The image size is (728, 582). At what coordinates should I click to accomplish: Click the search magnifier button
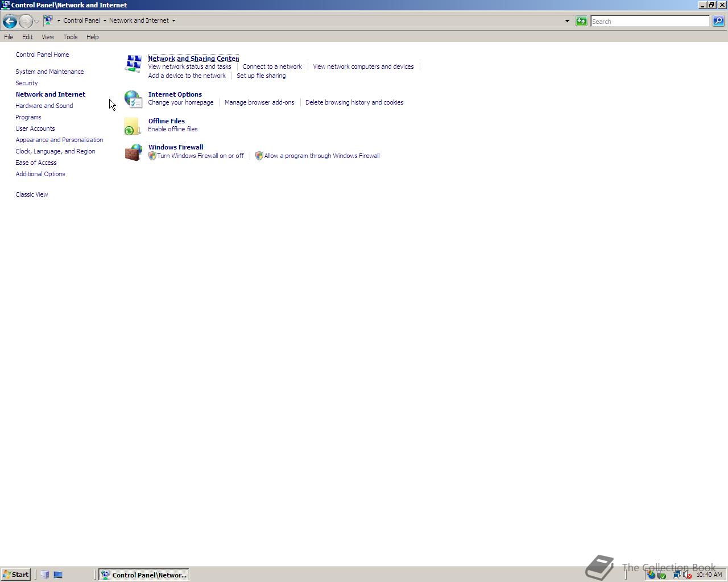[x=718, y=21]
